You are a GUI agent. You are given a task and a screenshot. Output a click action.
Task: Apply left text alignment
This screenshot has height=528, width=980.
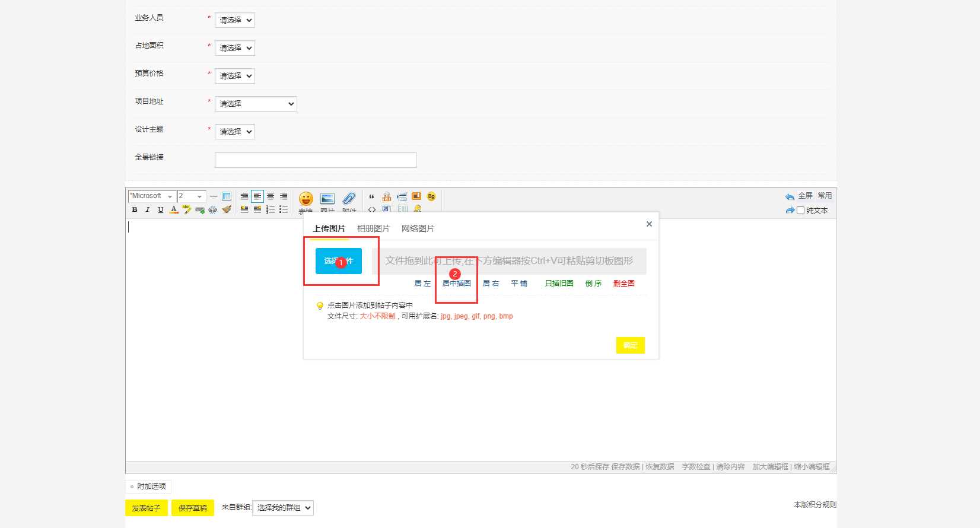point(257,196)
